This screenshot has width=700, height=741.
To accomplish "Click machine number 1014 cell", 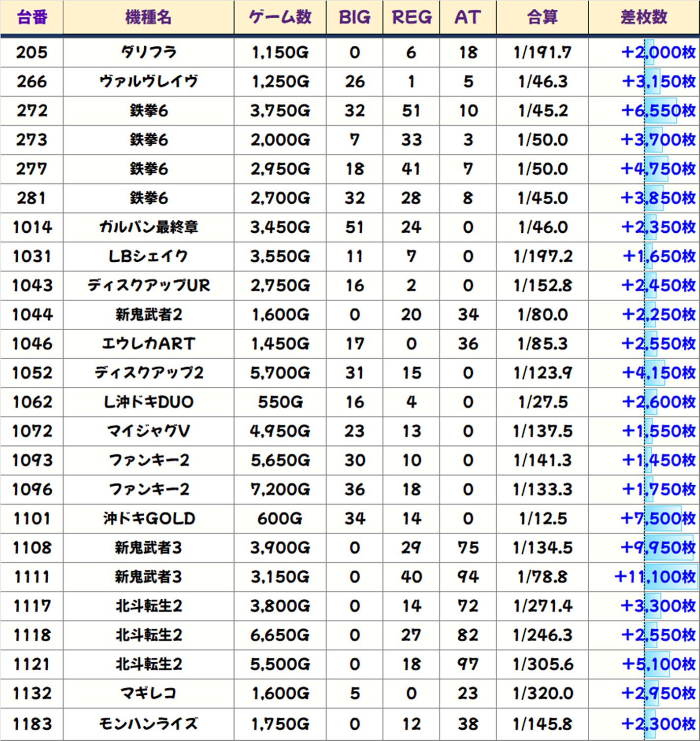I will 32,227.
